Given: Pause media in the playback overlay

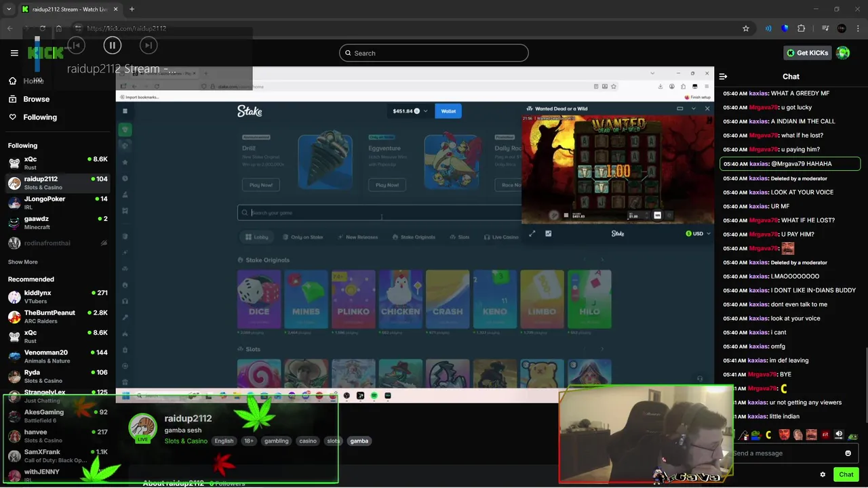Looking at the screenshot, I should (x=113, y=45).
